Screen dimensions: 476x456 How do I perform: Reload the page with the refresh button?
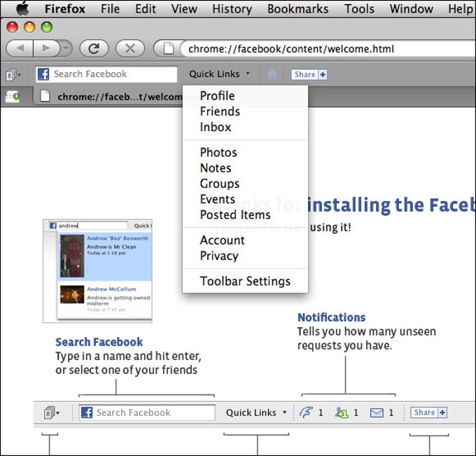(94, 48)
